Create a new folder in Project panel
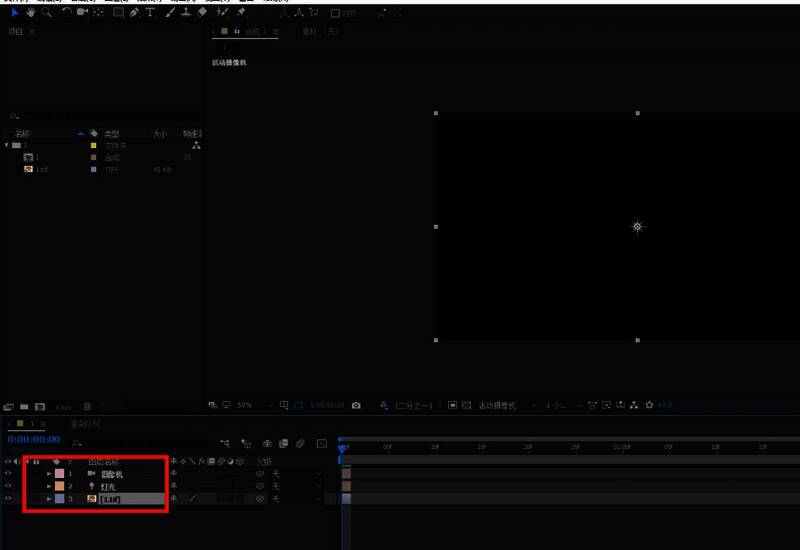This screenshot has height=550, width=800. pos(24,407)
